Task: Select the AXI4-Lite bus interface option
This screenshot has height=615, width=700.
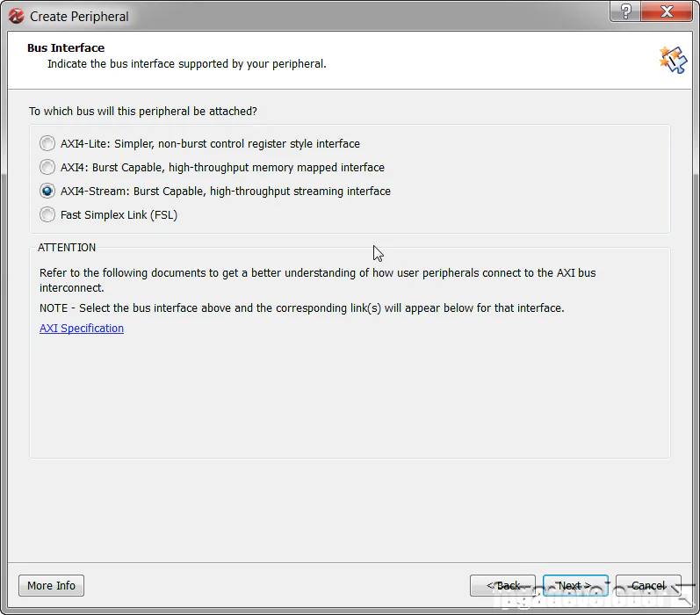Action: [x=47, y=144]
